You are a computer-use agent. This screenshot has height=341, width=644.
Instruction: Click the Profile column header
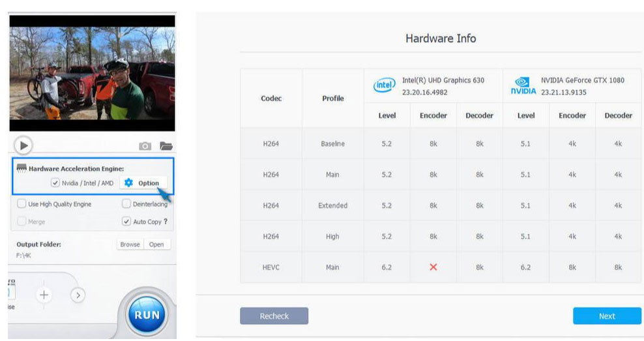pos(332,98)
